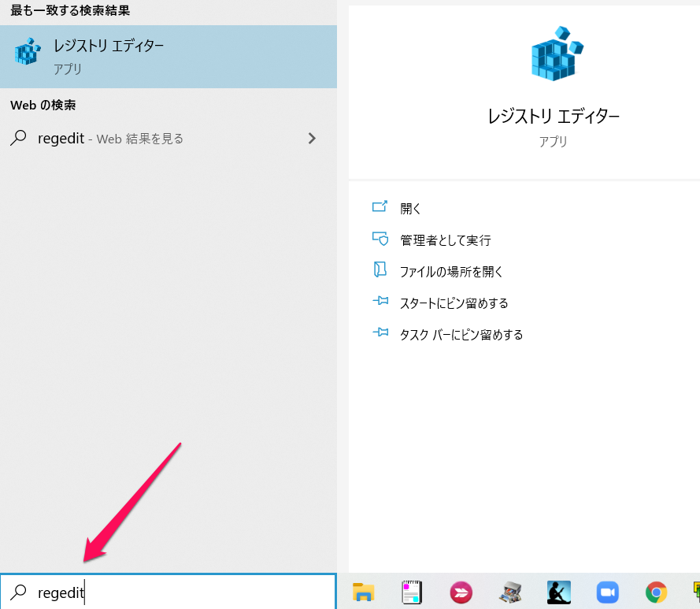The height and width of the screenshot is (609, 700).
Task: Open File Explorer from the taskbar
Action: 364,592
